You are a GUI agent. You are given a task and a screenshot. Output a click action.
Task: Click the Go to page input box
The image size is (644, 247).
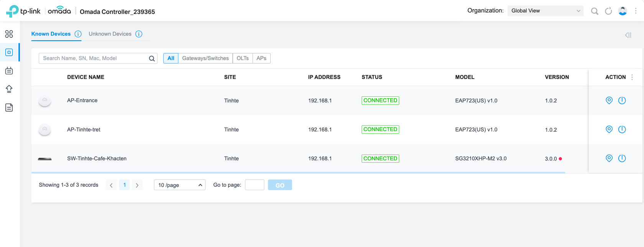[x=255, y=185]
